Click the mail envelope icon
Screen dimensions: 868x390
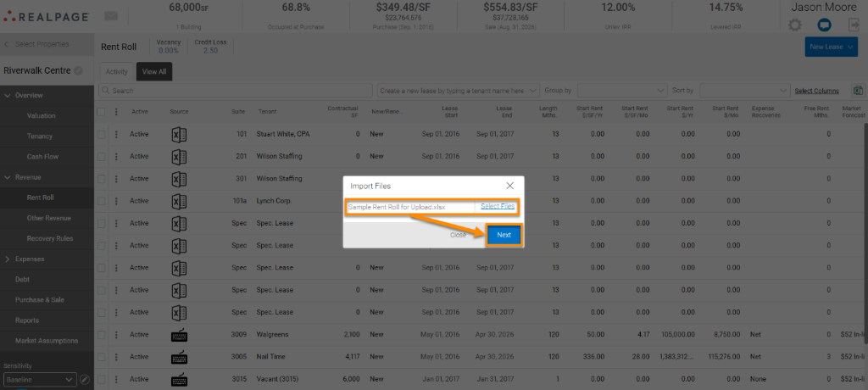111,16
